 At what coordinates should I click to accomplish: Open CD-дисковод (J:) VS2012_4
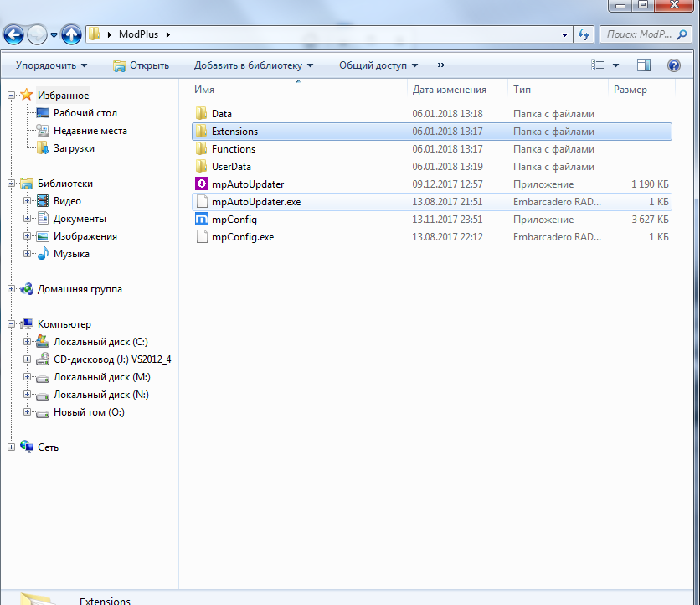pyautogui.click(x=112, y=359)
